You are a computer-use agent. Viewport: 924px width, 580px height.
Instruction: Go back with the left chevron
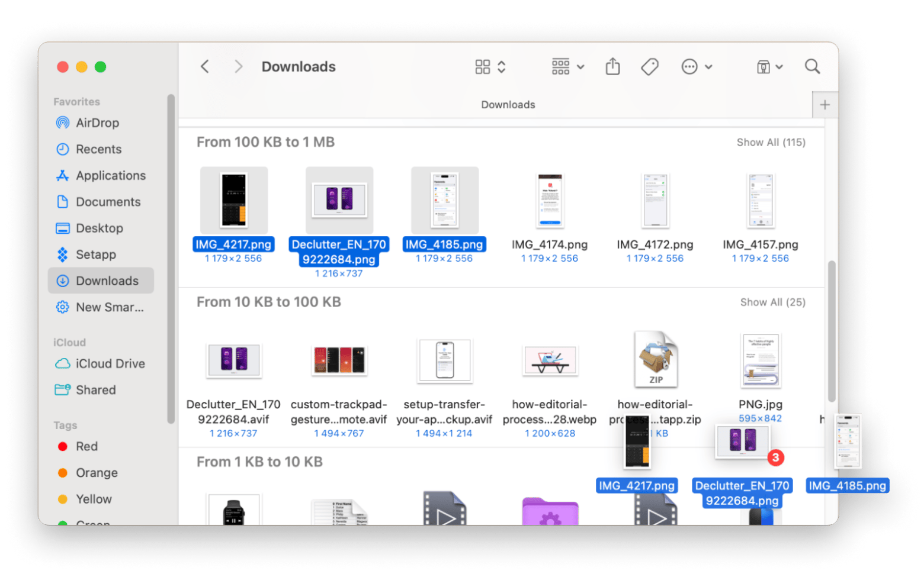pyautogui.click(x=205, y=67)
